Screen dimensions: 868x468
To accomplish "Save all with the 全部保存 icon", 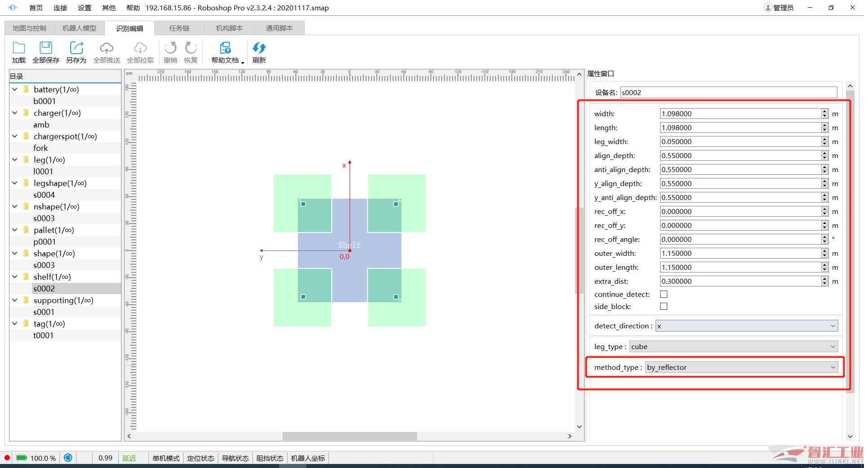I will tap(46, 48).
